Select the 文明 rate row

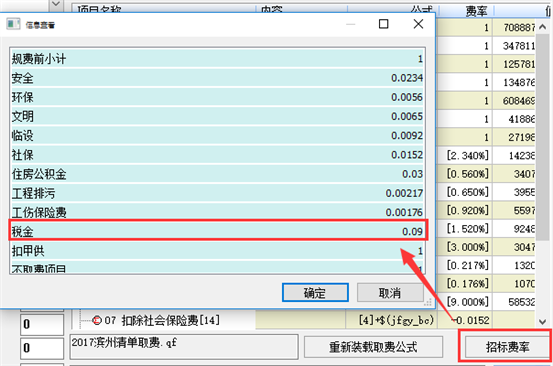[218, 116]
